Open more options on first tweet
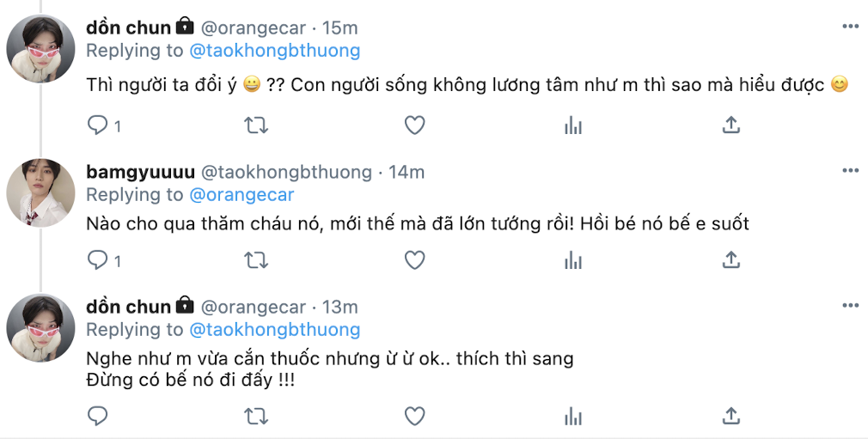This screenshot has width=868, height=445. (x=850, y=27)
